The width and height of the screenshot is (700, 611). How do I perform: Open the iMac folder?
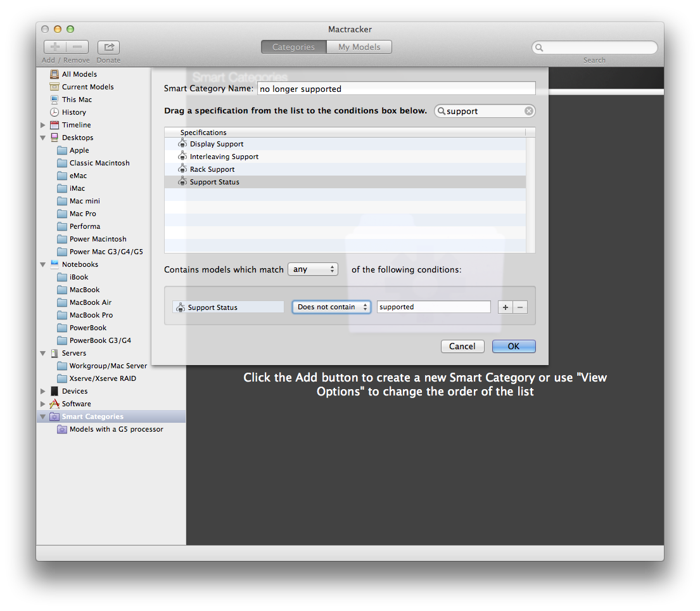[72, 188]
